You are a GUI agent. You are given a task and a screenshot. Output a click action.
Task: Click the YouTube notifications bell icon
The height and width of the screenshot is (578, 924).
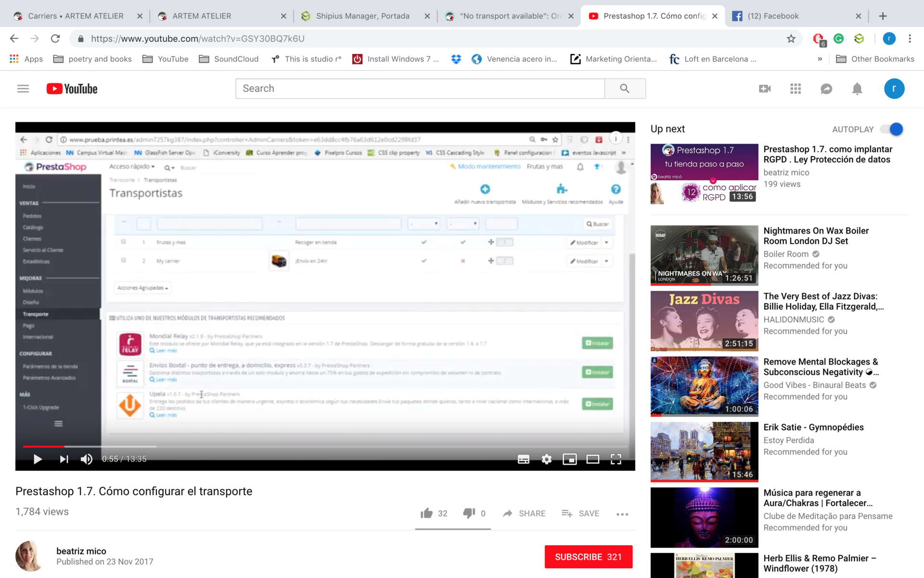[x=857, y=89]
